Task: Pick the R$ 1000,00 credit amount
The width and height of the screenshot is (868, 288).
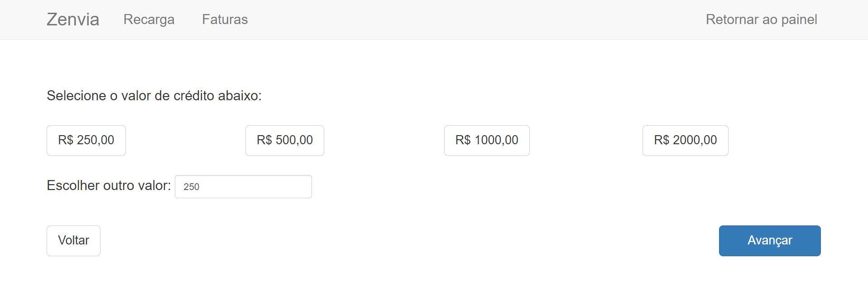Action: pyautogui.click(x=487, y=141)
